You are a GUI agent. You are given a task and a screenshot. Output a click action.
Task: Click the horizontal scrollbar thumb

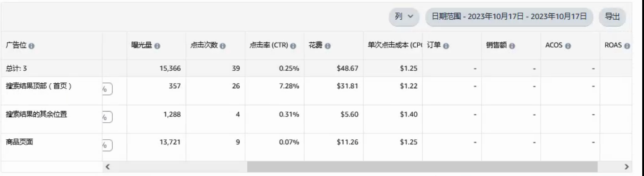(x=422, y=167)
